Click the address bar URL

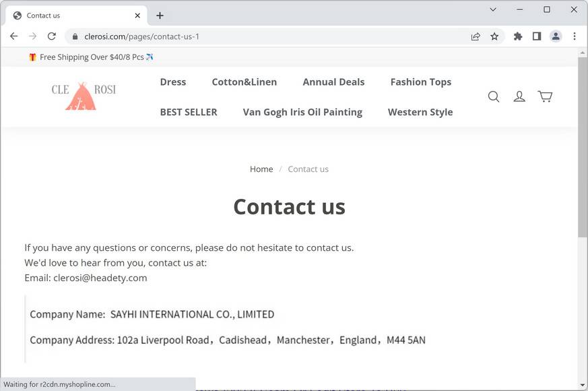click(141, 36)
